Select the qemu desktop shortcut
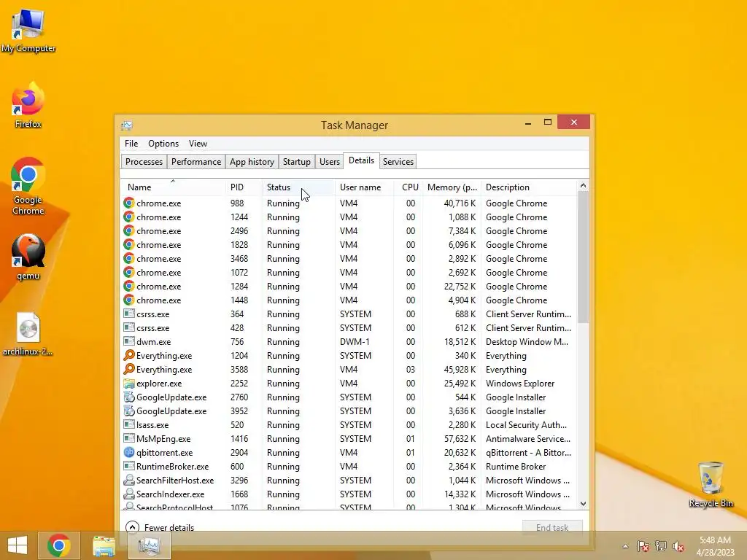 pos(28,257)
